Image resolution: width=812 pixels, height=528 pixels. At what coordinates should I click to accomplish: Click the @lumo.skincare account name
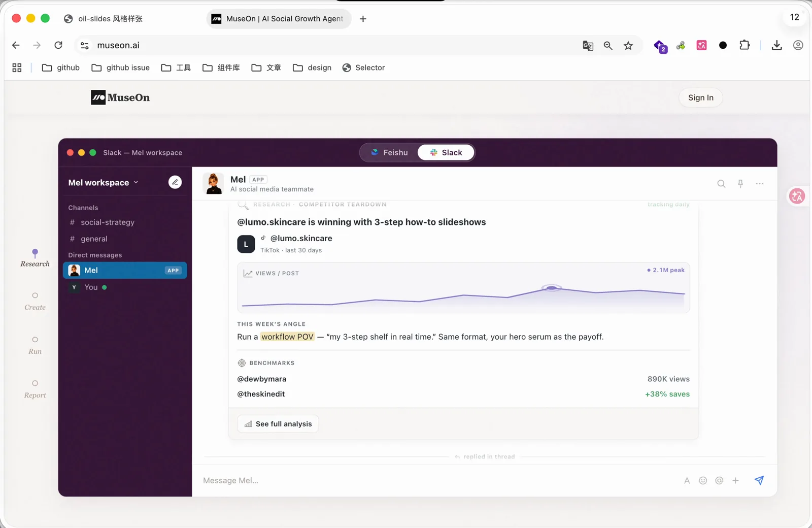[x=301, y=238]
